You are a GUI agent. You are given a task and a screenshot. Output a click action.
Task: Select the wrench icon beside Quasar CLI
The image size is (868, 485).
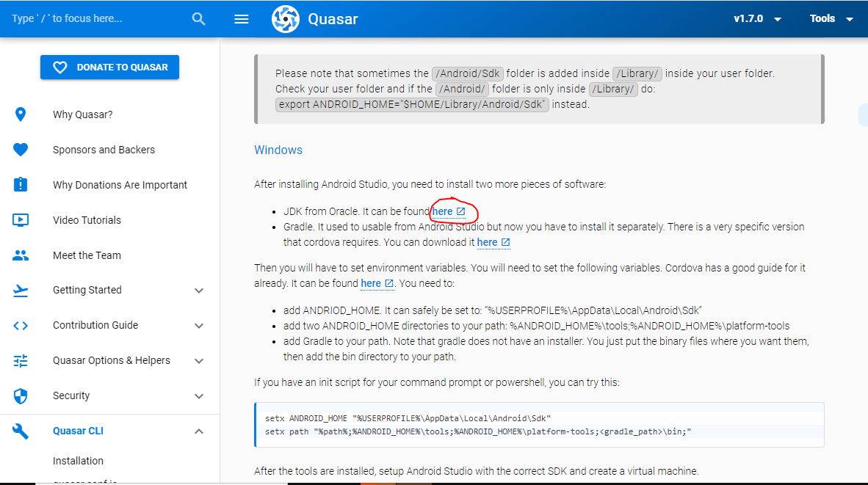20,431
